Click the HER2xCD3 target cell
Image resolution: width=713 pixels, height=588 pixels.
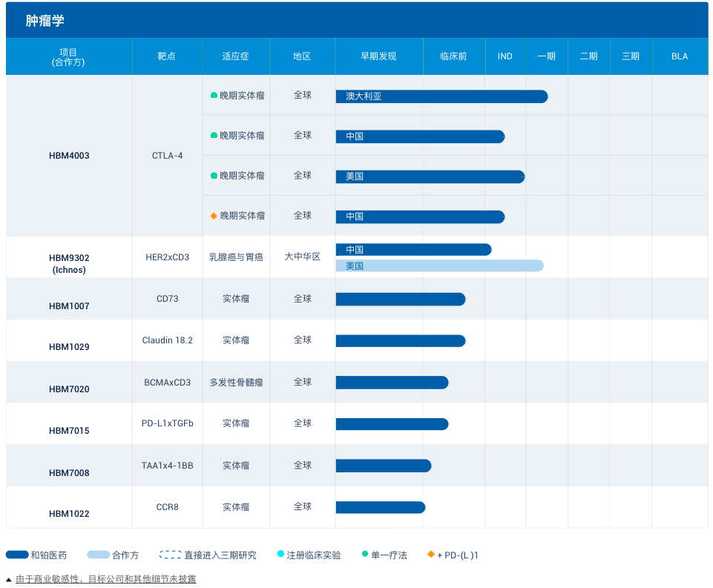168,257
